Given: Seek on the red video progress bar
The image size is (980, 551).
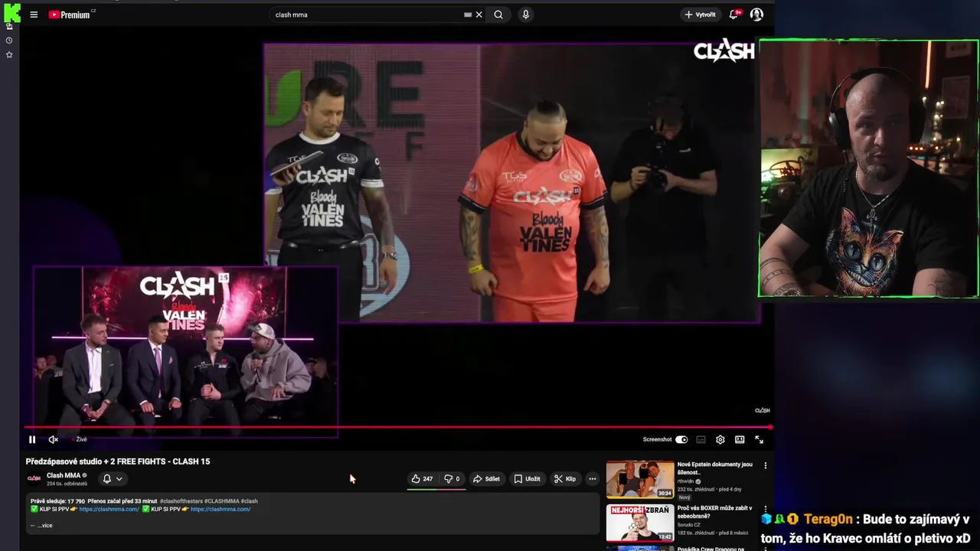Looking at the screenshot, I should click(398, 428).
